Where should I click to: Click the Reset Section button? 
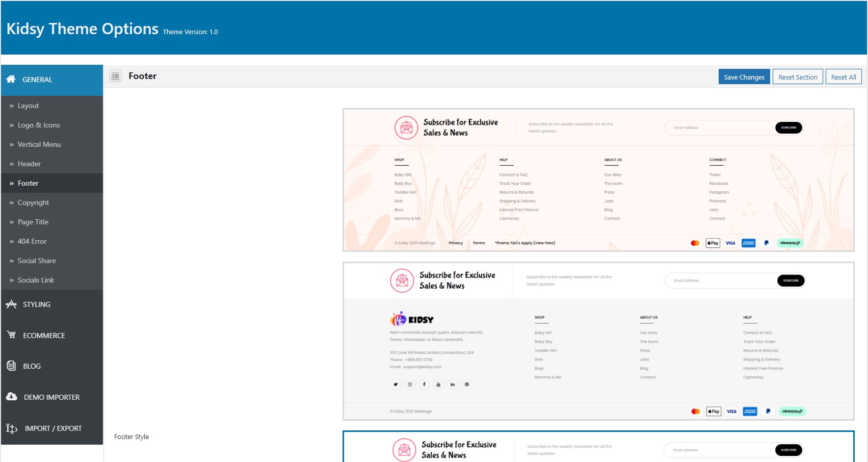click(x=798, y=77)
